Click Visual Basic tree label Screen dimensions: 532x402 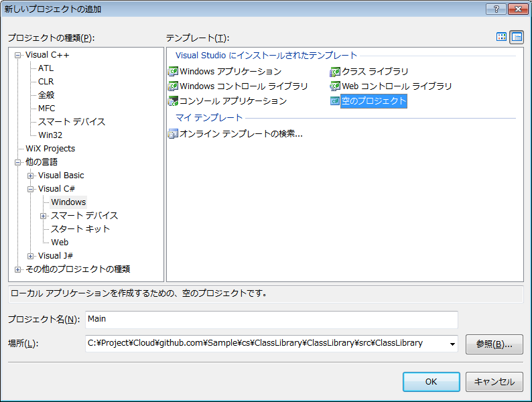click(x=61, y=176)
